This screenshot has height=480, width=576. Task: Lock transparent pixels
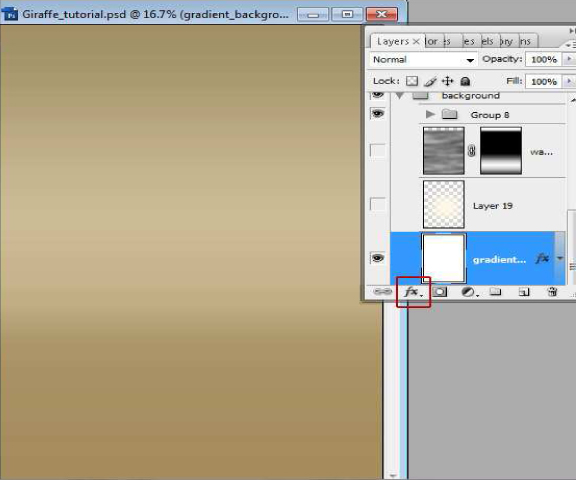(412, 81)
